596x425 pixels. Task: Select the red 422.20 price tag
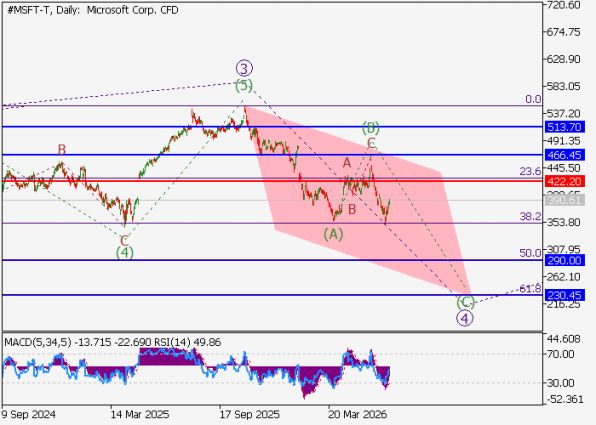pyautogui.click(x=565, y=181)
